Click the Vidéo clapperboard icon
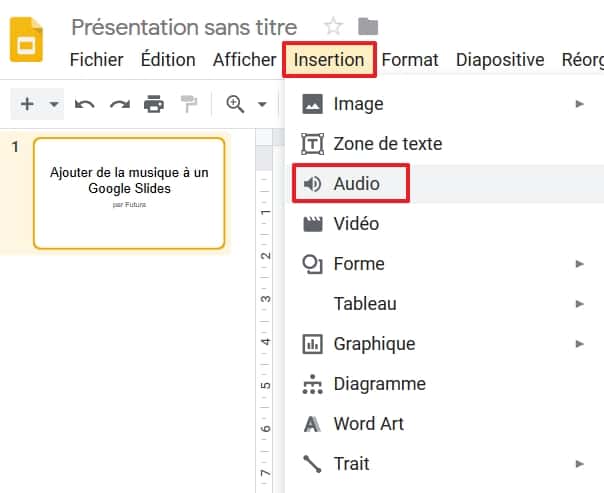 coord(312,224)
